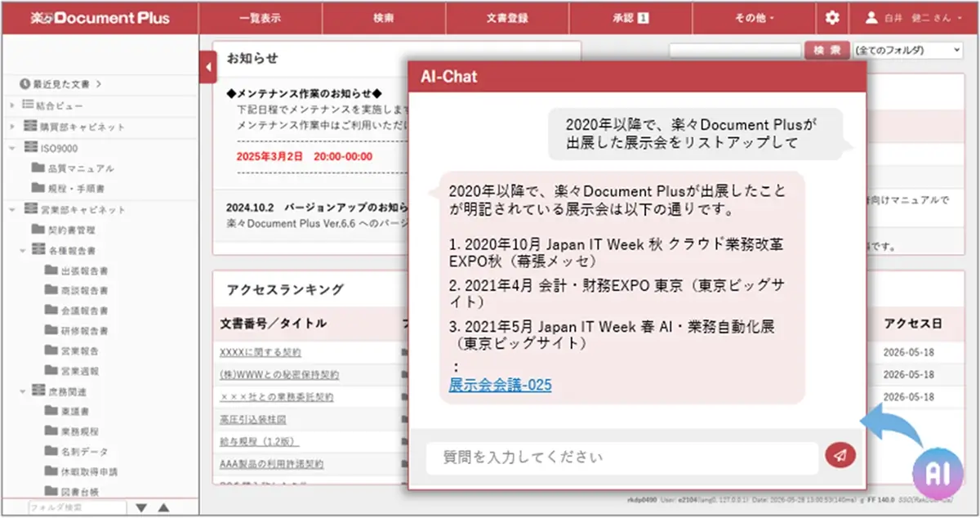Open the (株)WWWとの秘密保持契約 link
This screenshot has height=518, width=980.
(x=279, y=374)
